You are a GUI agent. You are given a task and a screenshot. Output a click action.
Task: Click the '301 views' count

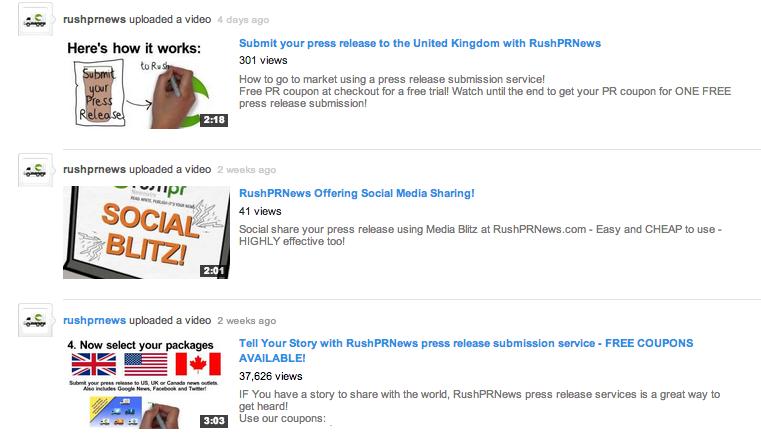pyautogui.click(x=263, y=61)
